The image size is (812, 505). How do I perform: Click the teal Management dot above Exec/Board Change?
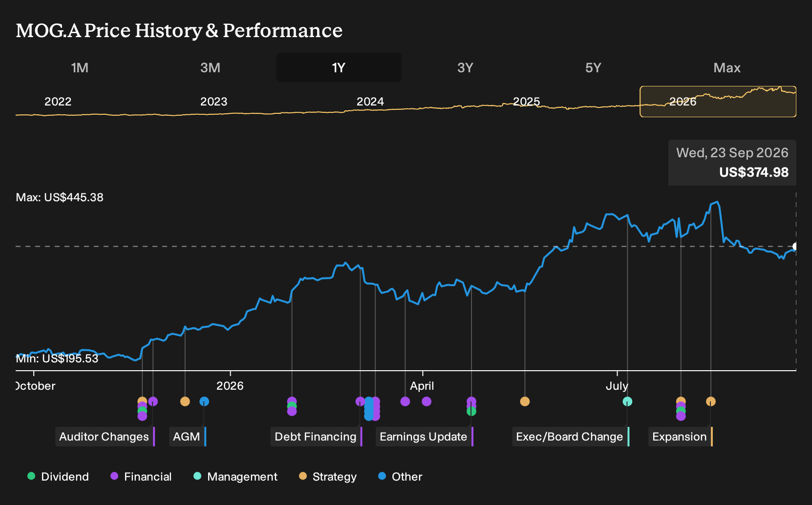[627, 401]
